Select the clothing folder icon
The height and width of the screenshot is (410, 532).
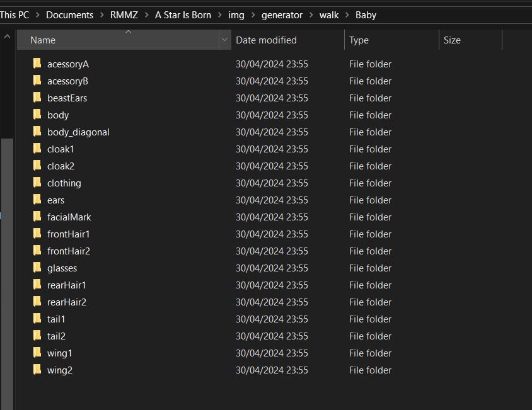tap(37, 183)
